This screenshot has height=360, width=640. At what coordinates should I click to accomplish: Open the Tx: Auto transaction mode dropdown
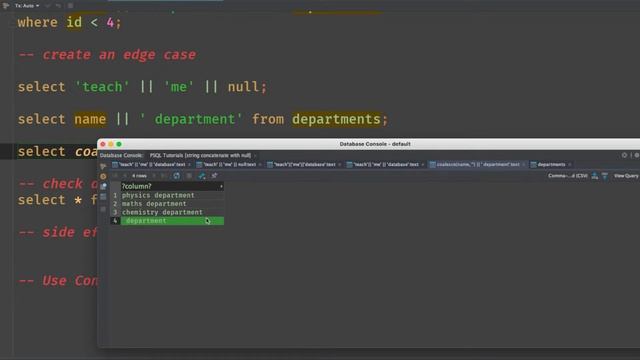[x=27, y=6]
